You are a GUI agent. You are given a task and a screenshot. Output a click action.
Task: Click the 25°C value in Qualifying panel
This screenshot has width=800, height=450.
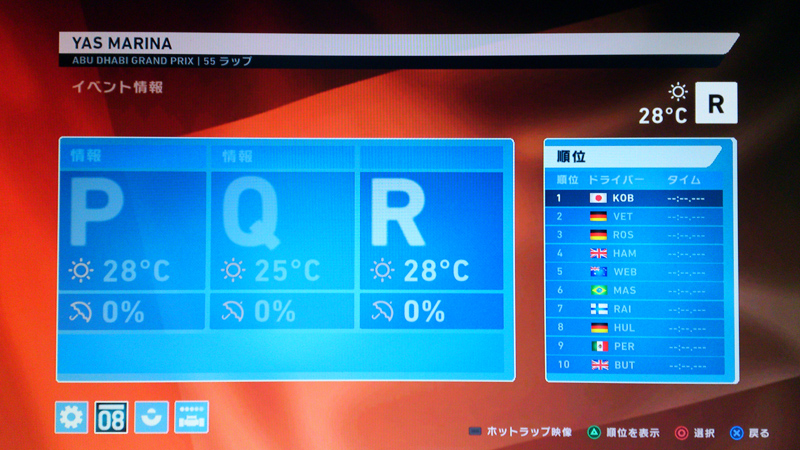(x=287, y=271)
